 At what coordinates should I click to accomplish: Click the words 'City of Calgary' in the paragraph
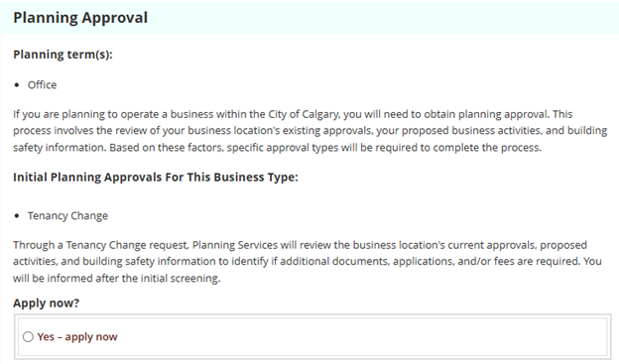[x=304, y=114]
